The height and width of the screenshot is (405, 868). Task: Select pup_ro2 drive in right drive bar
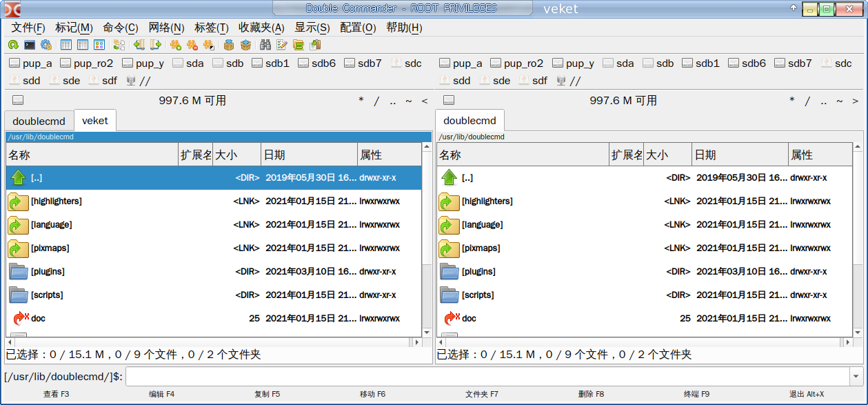coord(516,63)
